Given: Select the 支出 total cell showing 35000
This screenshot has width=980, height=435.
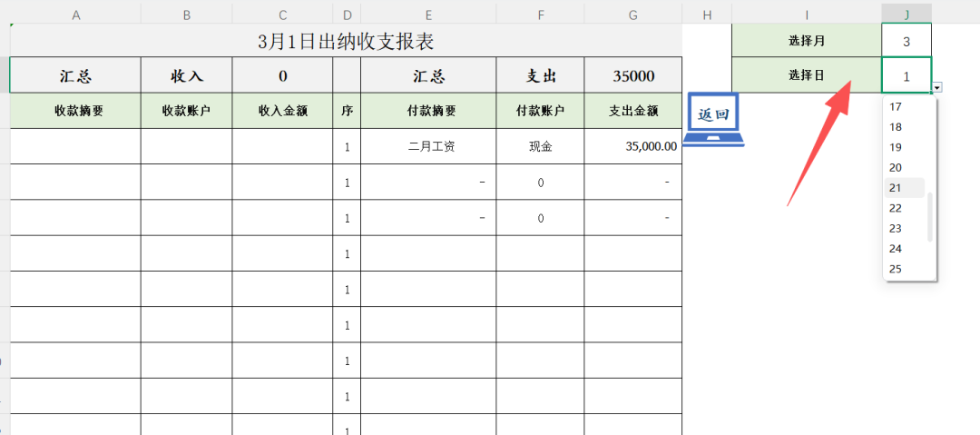Looking at the screenshot, I should [x=632, y=76].
